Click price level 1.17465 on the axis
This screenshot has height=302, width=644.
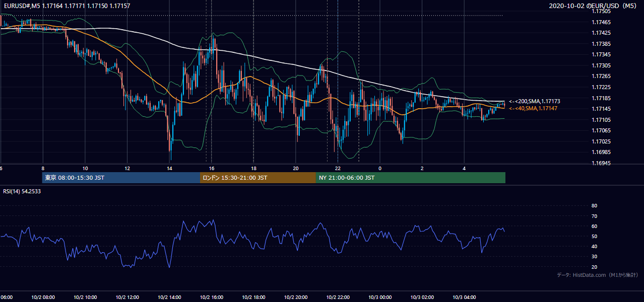[x=601, y=22]
